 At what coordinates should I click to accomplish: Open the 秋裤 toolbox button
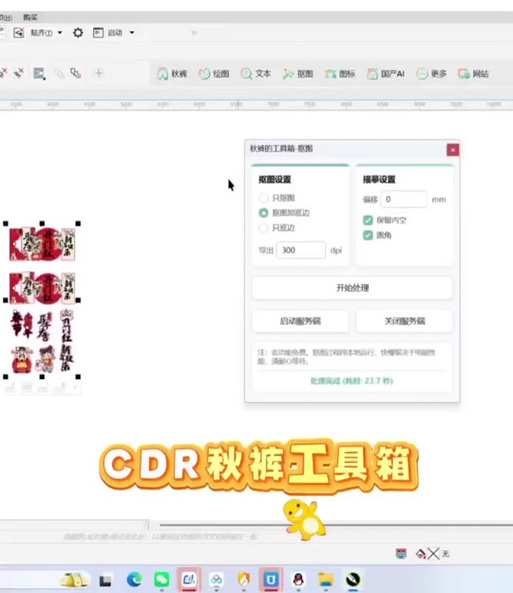click(x=172, y=74)
